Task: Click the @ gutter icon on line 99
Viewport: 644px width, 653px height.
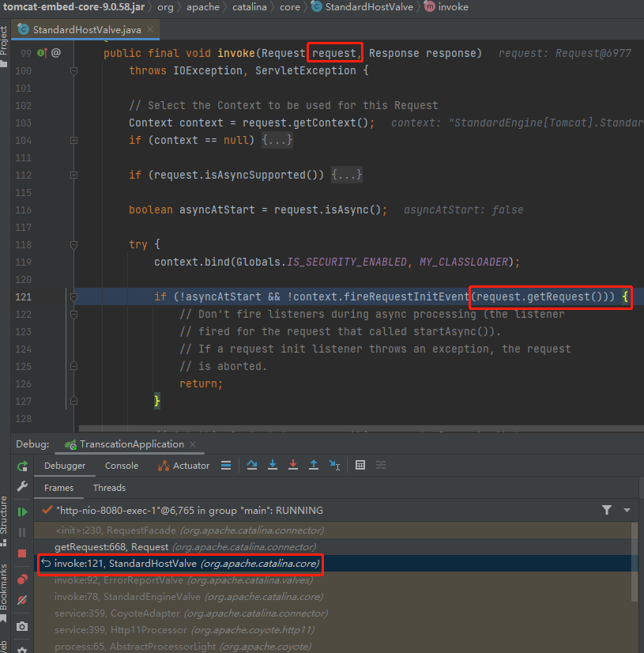Action: (x=56, y=53)
